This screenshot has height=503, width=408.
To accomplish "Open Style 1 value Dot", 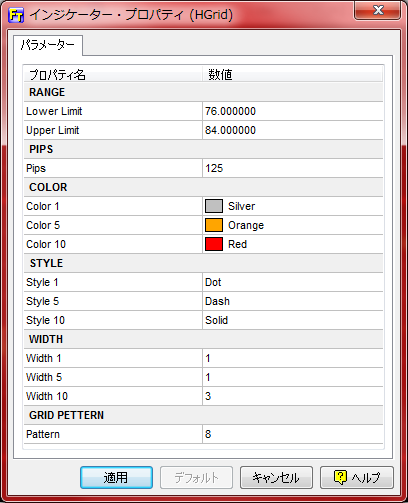I will point(293,282).
